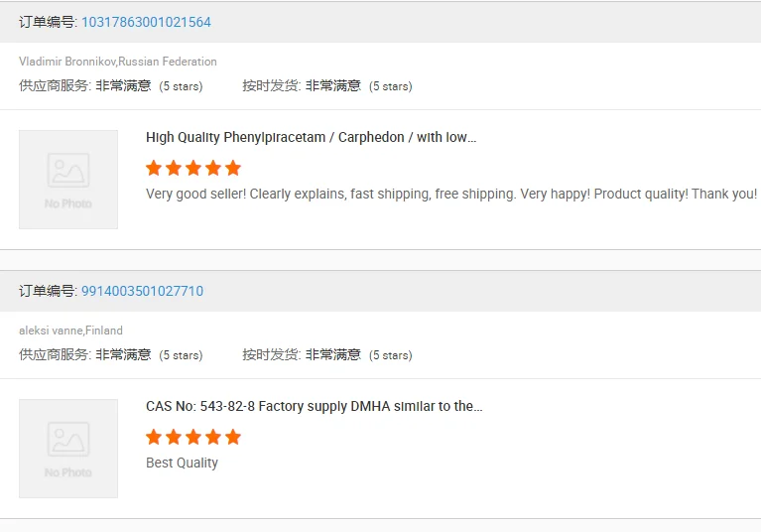Click the No Photo thumbnail beside DMHA product
The image size is (761, 532).
coord(68,449)
